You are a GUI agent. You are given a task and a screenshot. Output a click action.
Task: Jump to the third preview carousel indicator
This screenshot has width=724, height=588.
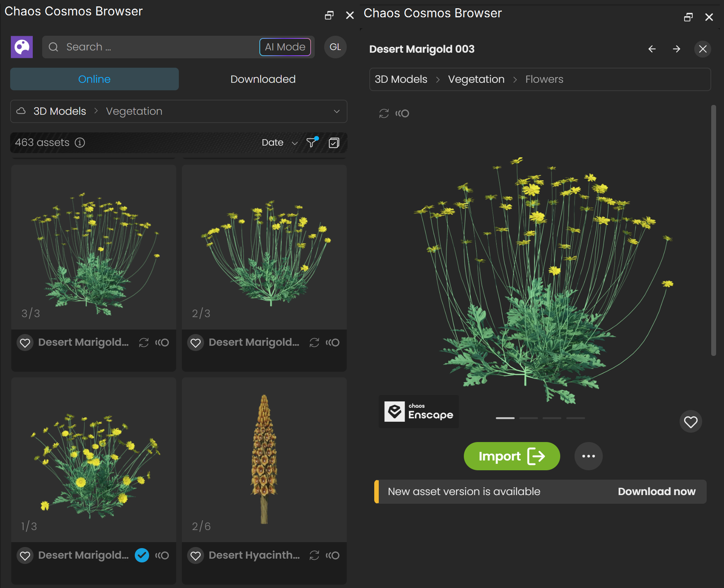(x=552, y=418)
